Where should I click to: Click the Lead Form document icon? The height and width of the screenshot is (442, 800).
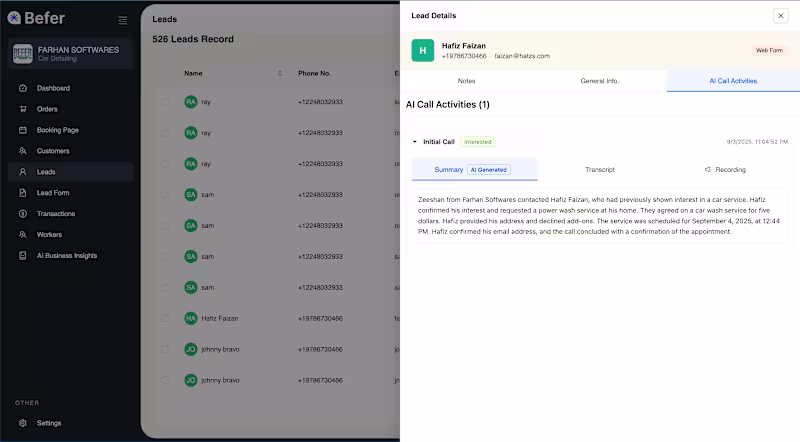point(23,193)
